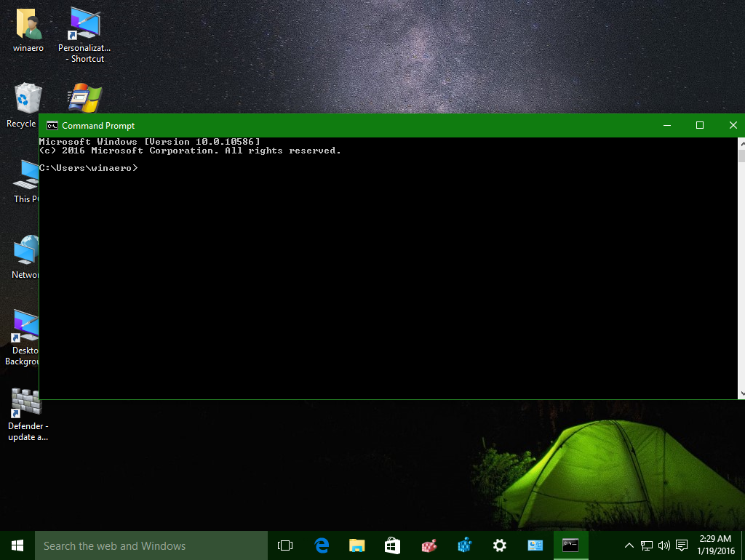The height and width of the screenshot is (560, 745).
Task: Open the Action Center notifications icon
Action: [x=682, y=545]
